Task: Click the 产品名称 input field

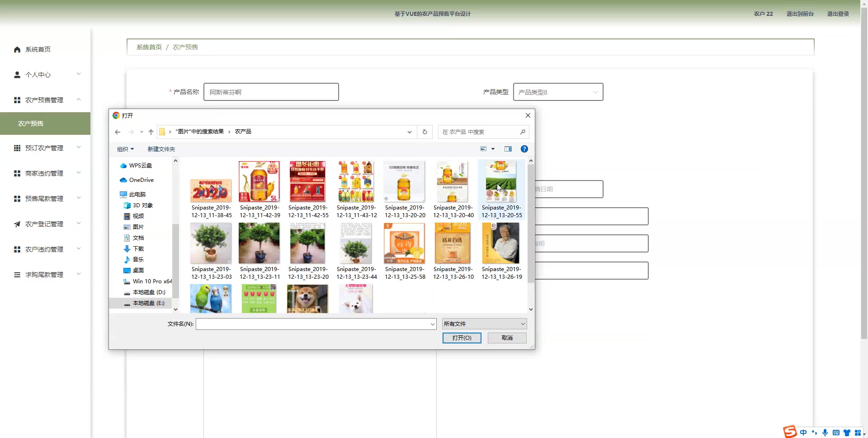Action: click(x=271, y=92)
